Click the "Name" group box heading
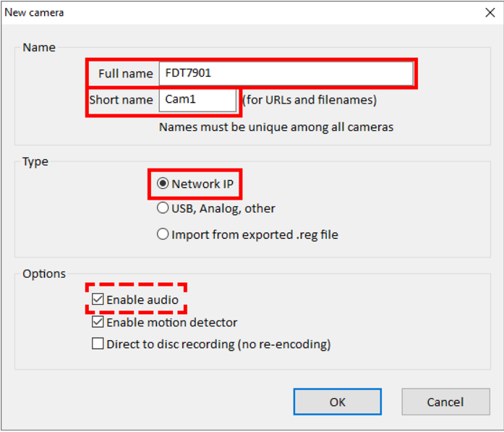This screenshot has width=504, height=432. pos(38,48)
